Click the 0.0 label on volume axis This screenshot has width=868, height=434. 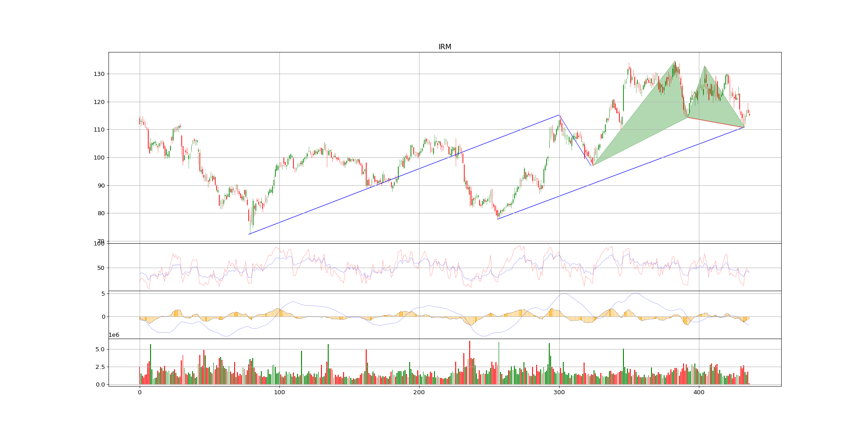pyautogui.click(x=100, y=385)
